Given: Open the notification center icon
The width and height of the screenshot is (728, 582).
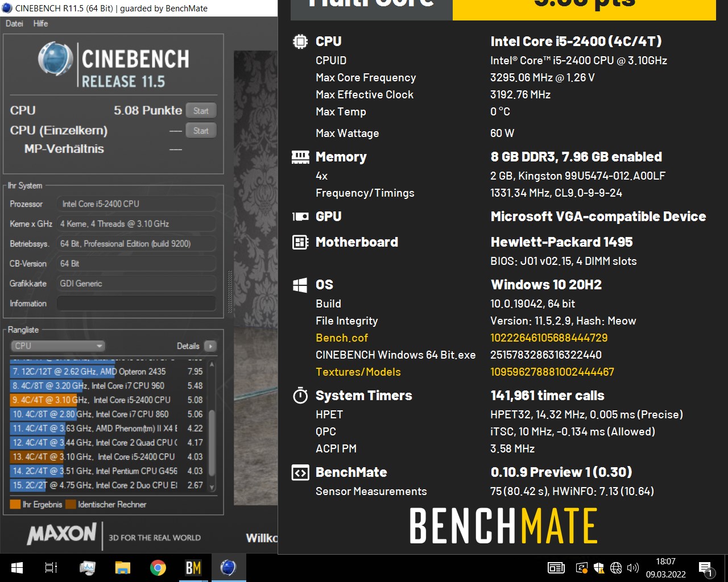Looking at the screenshot, I should pyautogui.click(x=706, y=568).
